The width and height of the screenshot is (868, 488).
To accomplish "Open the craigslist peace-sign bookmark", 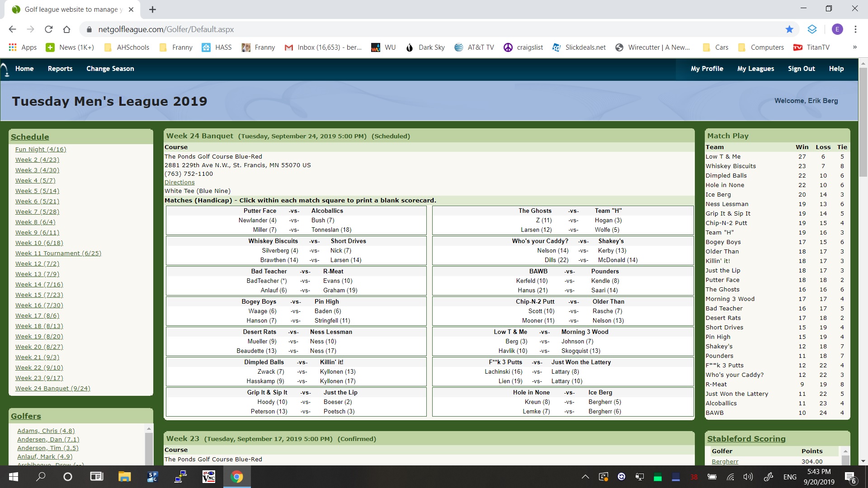I will coord(508,47).
